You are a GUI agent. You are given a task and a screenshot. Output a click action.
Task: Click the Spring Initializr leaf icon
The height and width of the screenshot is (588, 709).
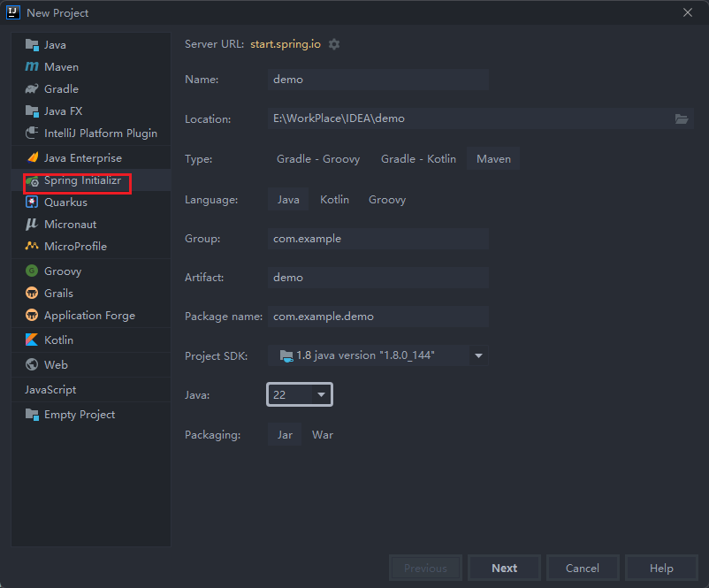32,181
